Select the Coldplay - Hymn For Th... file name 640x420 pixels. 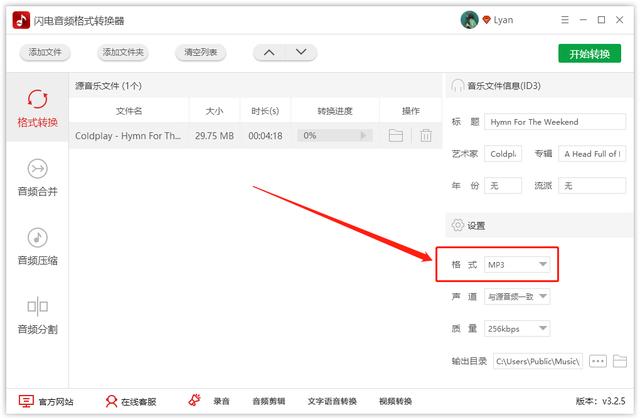coord(128,136)
